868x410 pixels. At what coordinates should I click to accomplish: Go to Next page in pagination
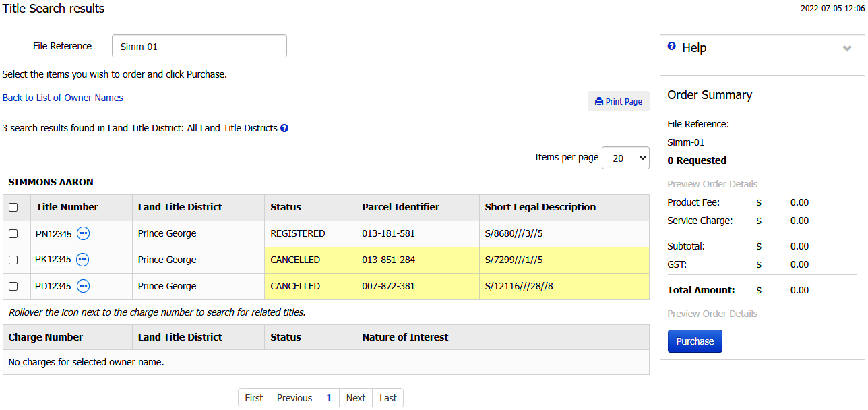click(x=356, y=398)
